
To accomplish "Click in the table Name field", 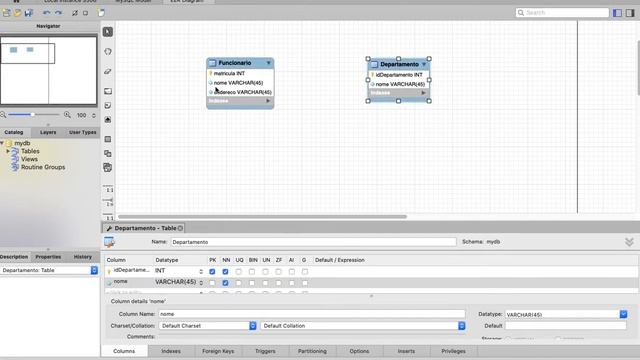I will (x=313, y=242).
